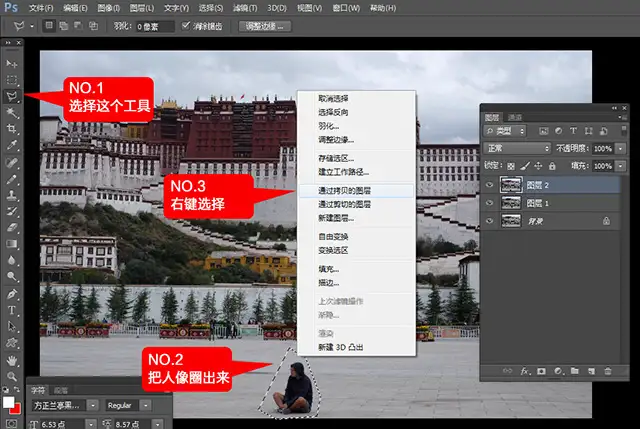640x429 pixels.
Task: Click the new adjustment layer icon
Action: coord(558,371)
